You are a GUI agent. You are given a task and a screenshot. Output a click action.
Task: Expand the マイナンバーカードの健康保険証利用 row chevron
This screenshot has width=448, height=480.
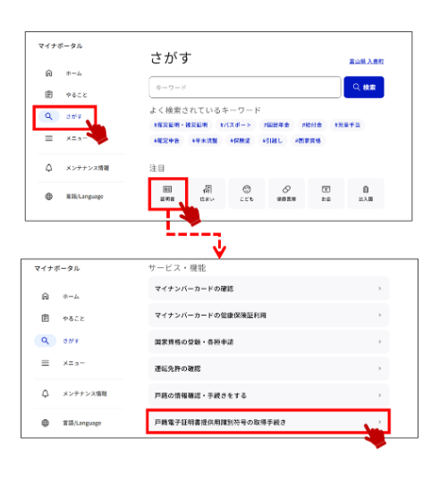380,315
